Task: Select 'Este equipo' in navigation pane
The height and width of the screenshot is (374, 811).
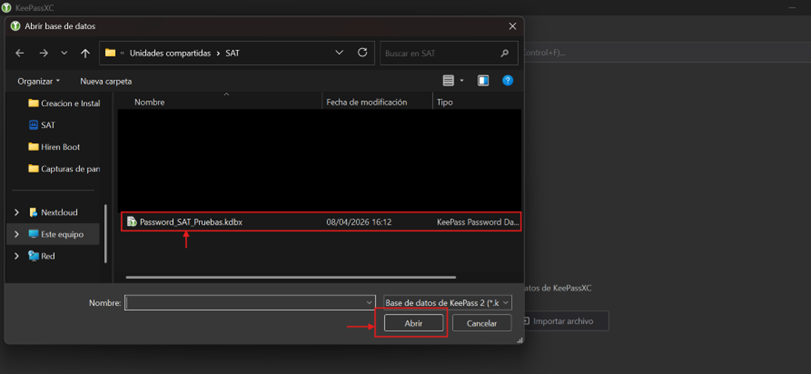Action: (x=56, y=234)
